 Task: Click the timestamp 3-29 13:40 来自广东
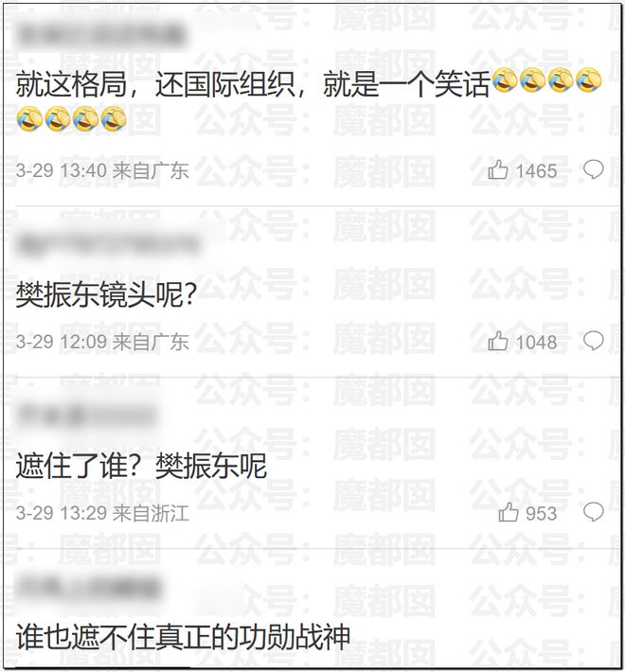click(x=102, y=170)
